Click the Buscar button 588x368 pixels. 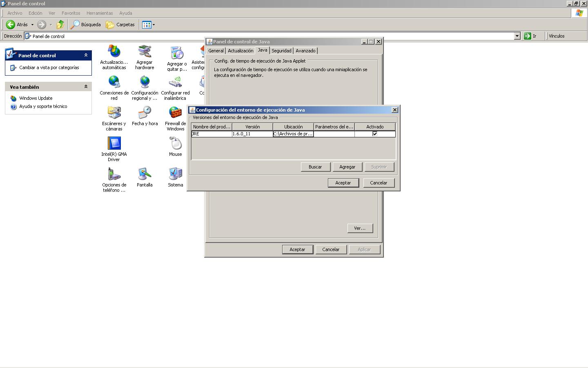[315, 167]
